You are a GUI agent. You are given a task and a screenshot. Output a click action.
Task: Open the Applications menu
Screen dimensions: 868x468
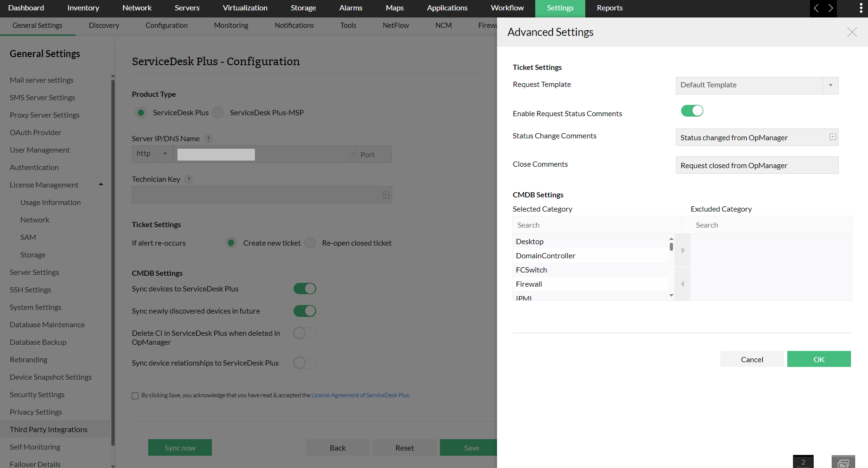pyautogui.click(x=447, y=8)
